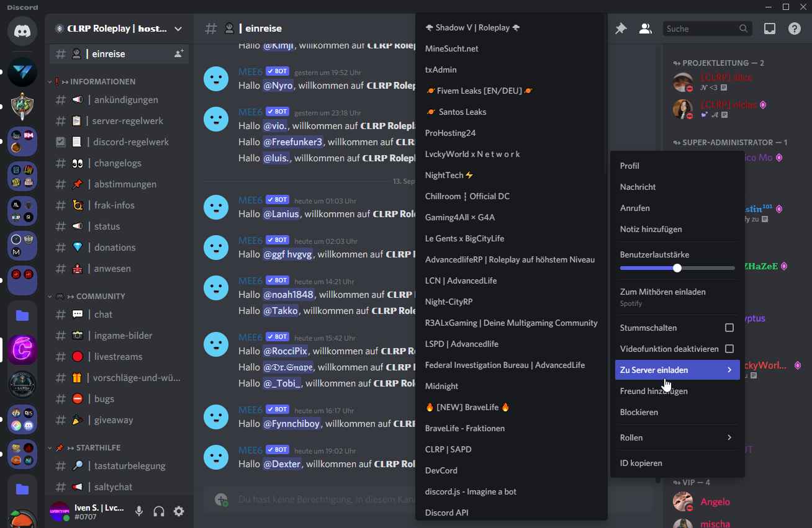The width and height of the screenshot is (812, 528).
Task: Open Discord home direct messages icon
Action: pos(22,31)
